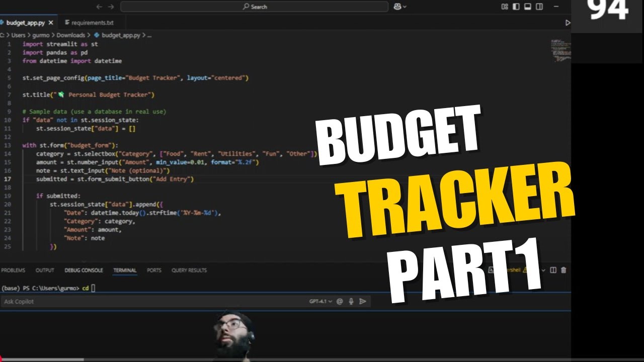
Task: Open the Customize Layout icon
Action: [x=505, y=7]
